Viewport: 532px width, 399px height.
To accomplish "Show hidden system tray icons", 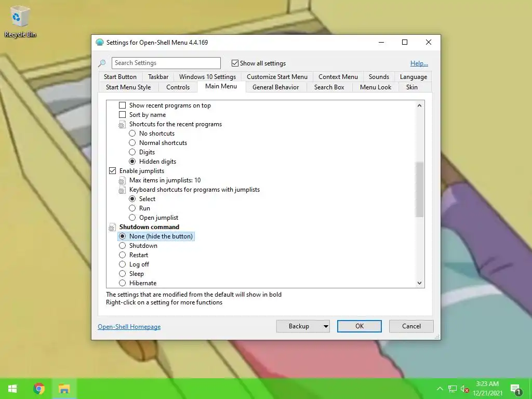I will click(440, 389).
